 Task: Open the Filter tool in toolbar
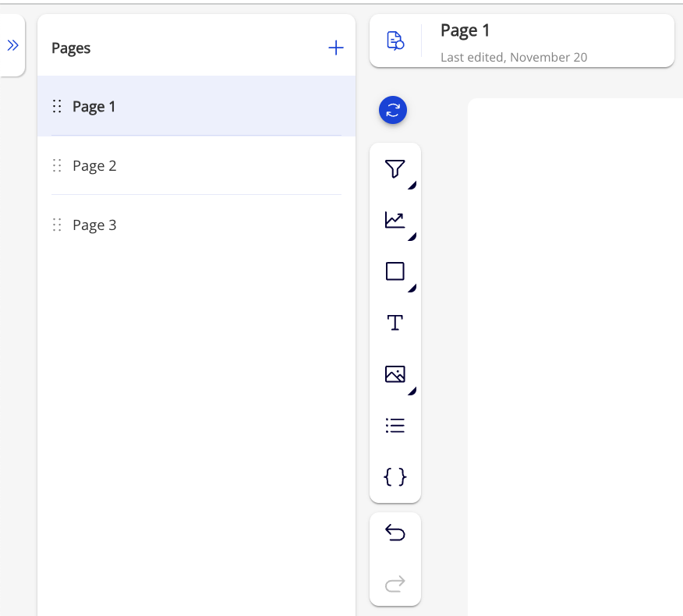(395, 168)
